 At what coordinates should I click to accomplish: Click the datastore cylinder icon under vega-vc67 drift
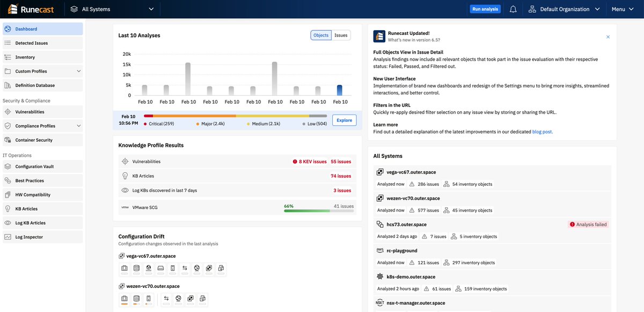pyautogui.click(x=136, y=269)
